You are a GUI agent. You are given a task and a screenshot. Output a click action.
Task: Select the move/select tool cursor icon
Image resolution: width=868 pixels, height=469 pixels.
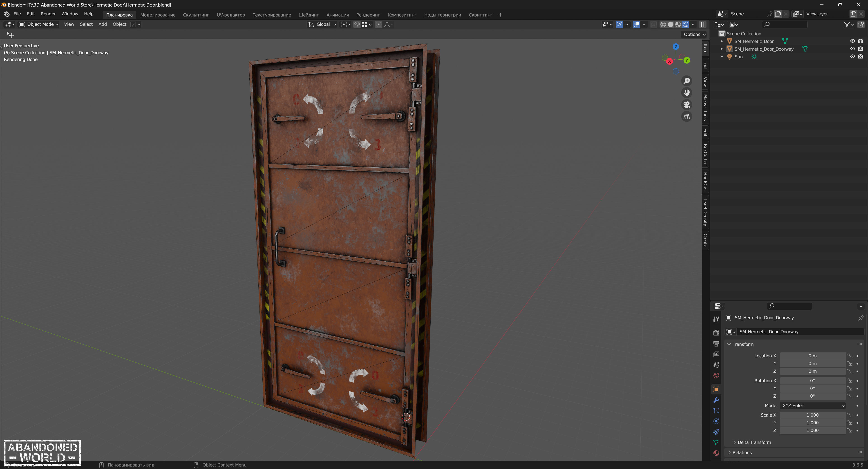[x=10, y=35]
